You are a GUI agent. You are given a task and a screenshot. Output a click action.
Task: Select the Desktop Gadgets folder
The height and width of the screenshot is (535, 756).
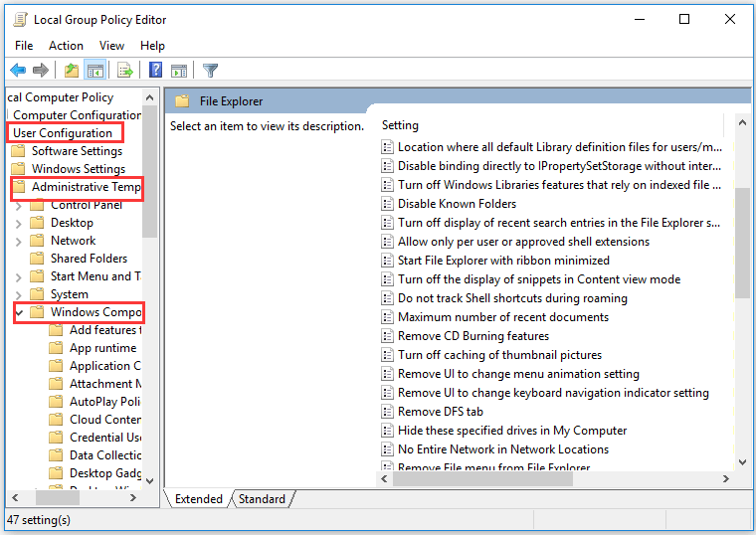pyautogui.click(x=105, y=473)
